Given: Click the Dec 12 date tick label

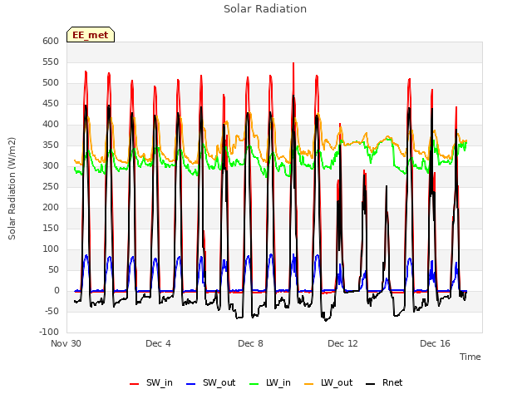Looking at the screenshot, I should (342, 343).
